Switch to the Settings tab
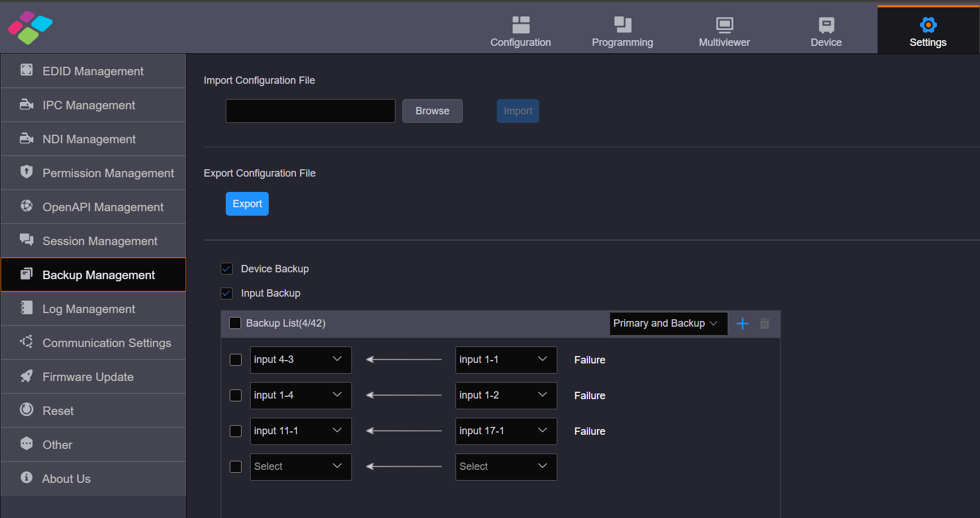980x518 pixels. pos(928,31)
